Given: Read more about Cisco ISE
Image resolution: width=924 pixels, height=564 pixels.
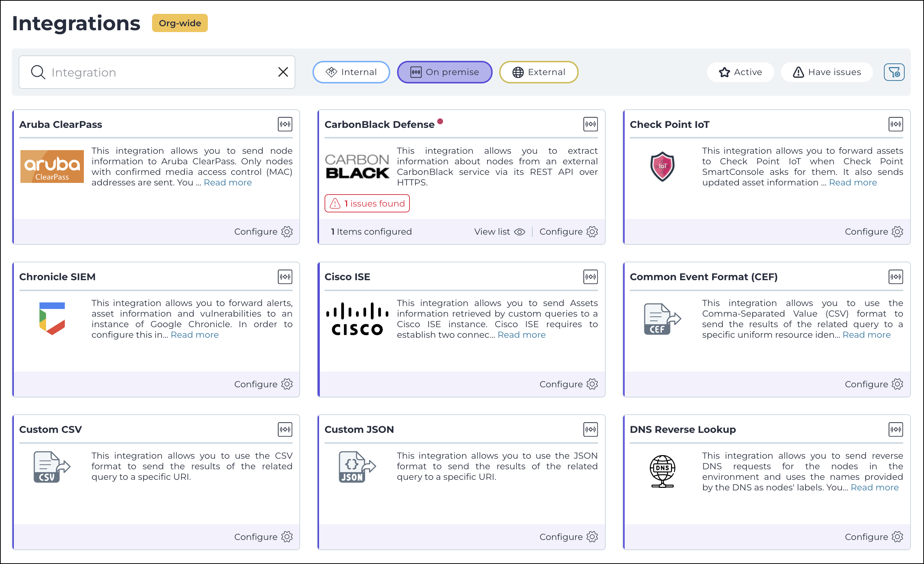Looking at the screenshot, I should coord(522,335).
